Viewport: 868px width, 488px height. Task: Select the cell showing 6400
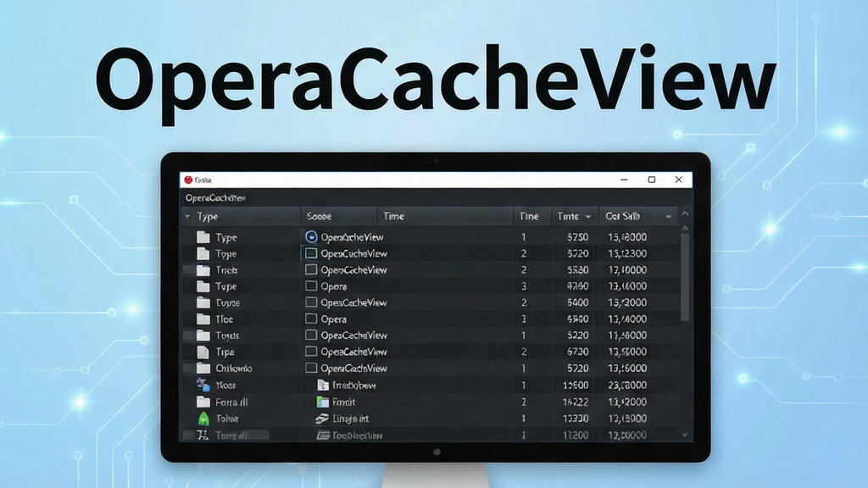click(577, 302)
